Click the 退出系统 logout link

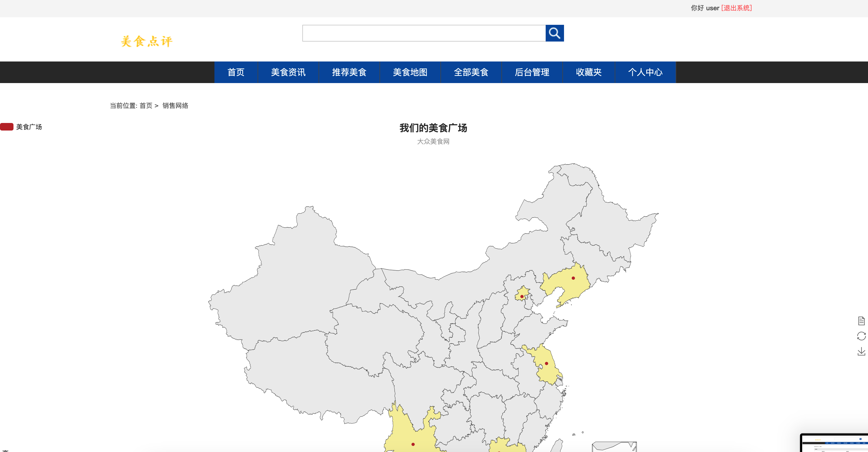(736, 8)
